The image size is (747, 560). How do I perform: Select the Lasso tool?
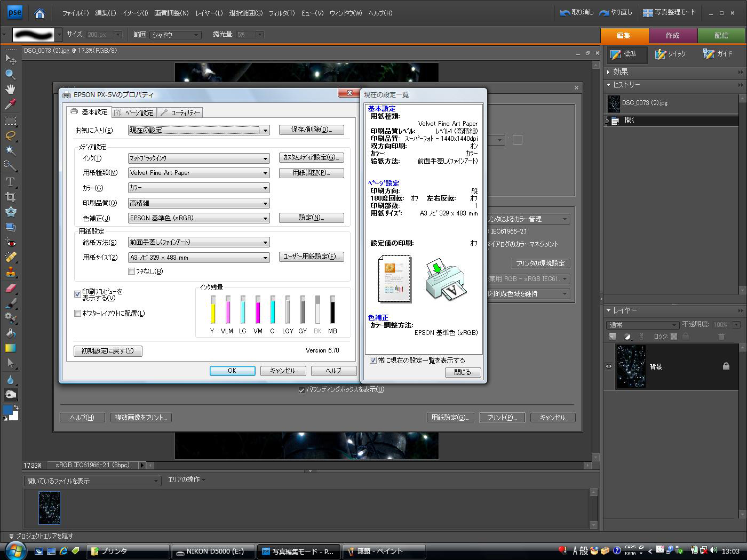pos(10,135)
